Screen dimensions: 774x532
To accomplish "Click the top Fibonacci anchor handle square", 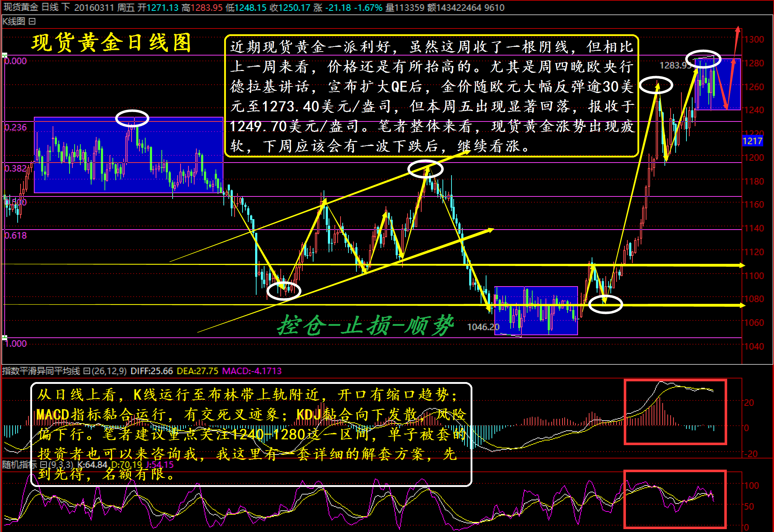I will click(4, 56).
